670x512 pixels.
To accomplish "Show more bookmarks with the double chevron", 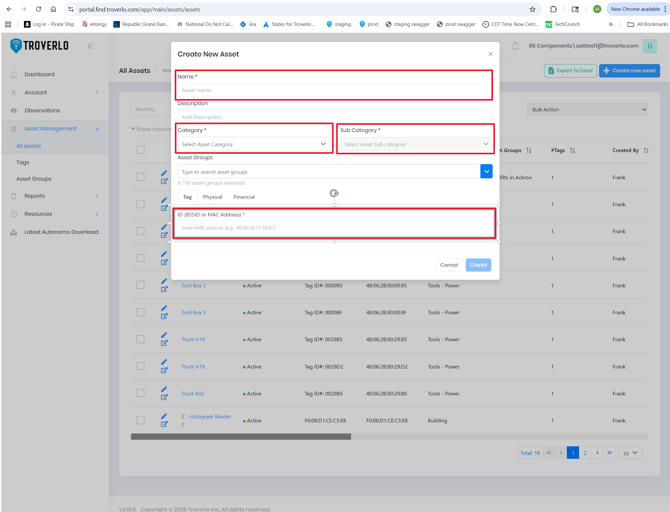I will pos(611,24).
